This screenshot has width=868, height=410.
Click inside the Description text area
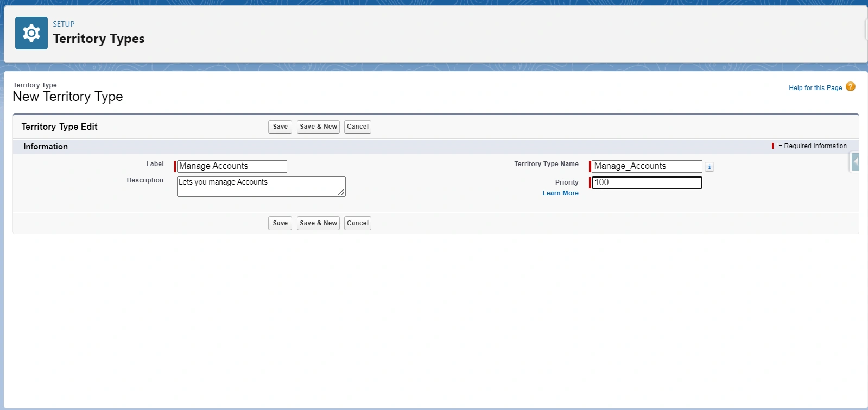point(261,186)
